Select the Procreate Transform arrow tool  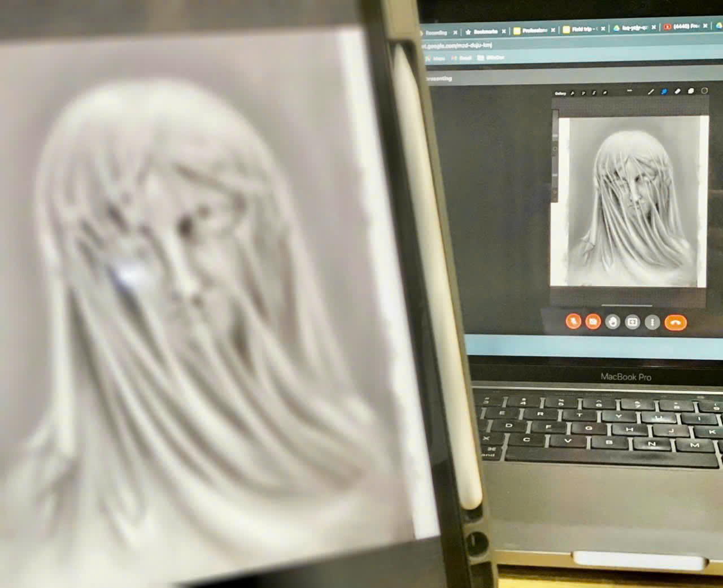coord(605,93)
